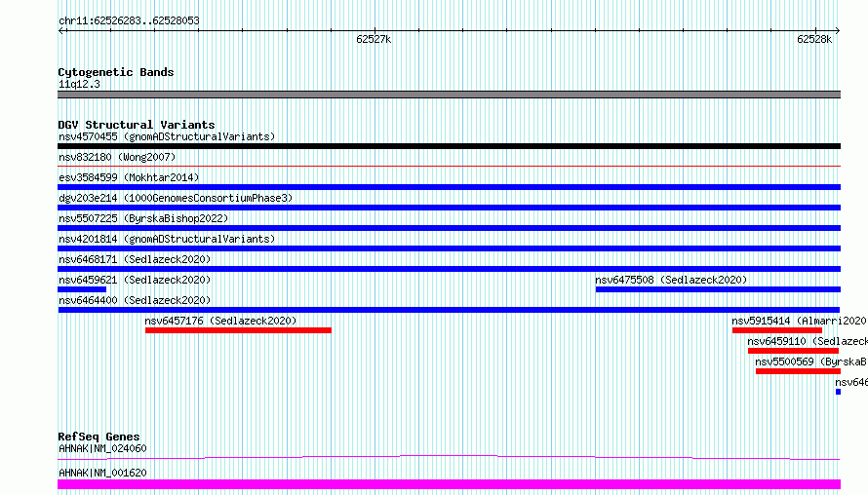Image resolution: width=868 pixels, height=495 pixels.
Task: Click the Cytogenetic Bands track title
Action: pyautogui.click(x=116, y=72)
